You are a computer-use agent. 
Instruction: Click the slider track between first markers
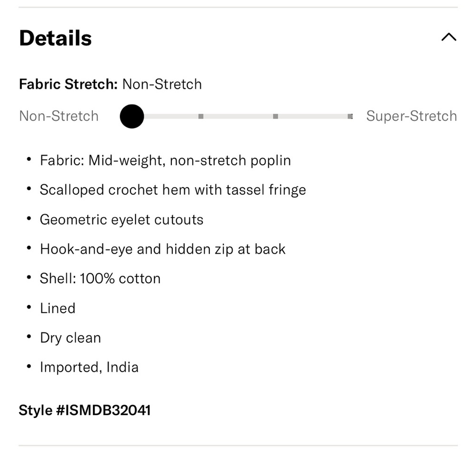[171, 116]
